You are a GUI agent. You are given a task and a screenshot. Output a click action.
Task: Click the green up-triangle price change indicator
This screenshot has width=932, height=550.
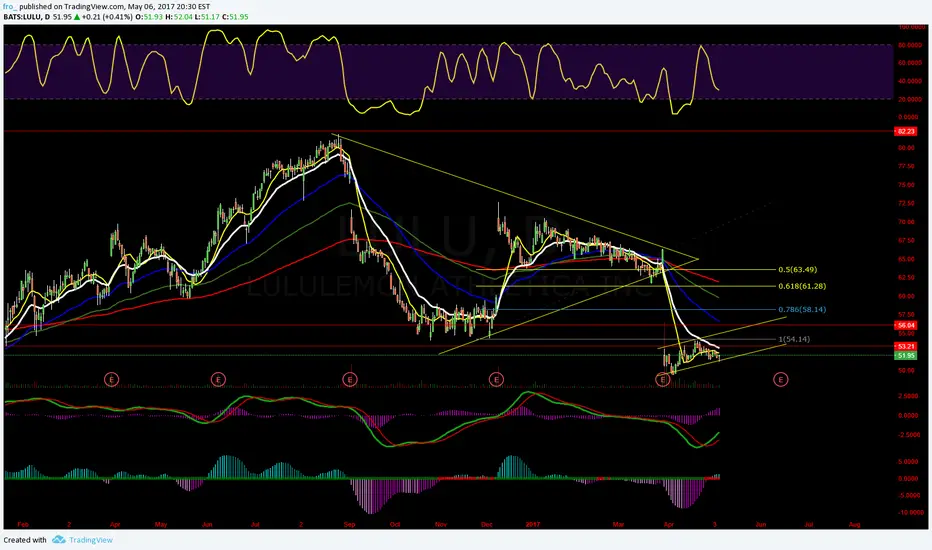tap(77, 17)
